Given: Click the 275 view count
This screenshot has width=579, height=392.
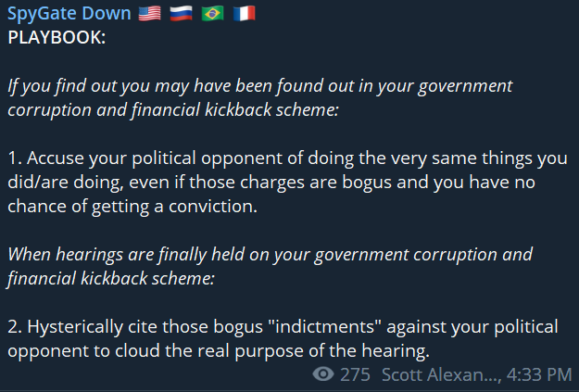Looking at the screenshot, I should point(355,374).
